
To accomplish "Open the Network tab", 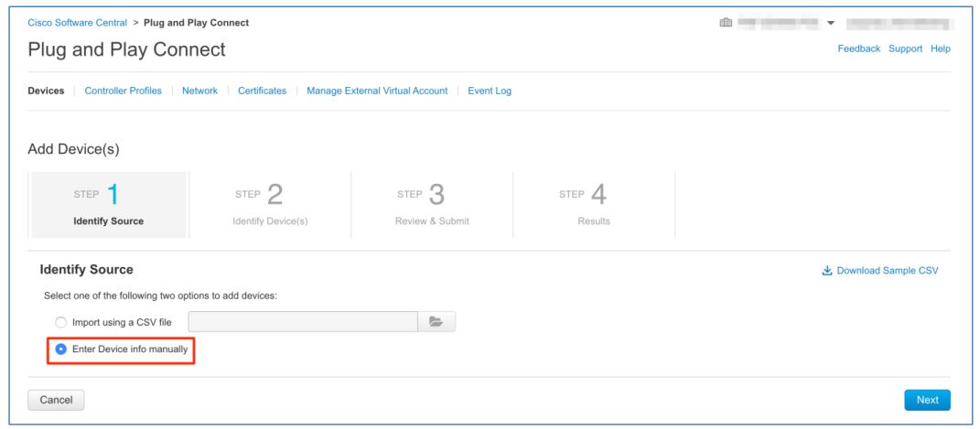I will pos(199,91).
